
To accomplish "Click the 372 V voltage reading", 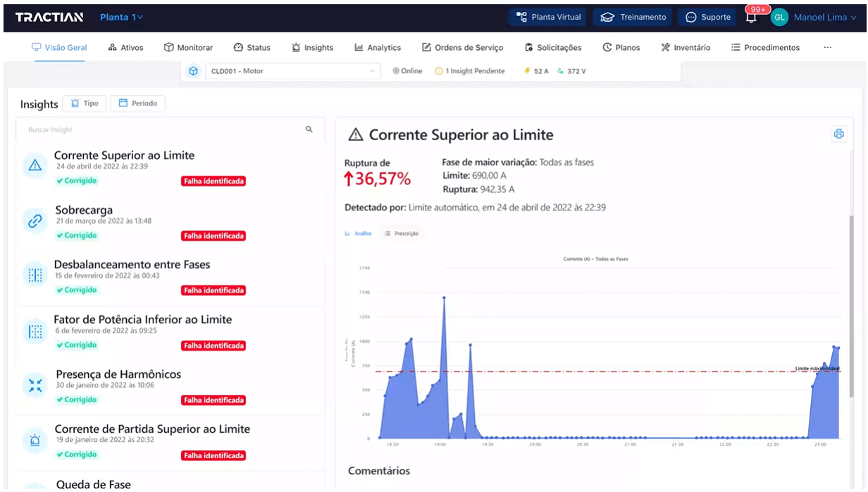I will [571, 71].
